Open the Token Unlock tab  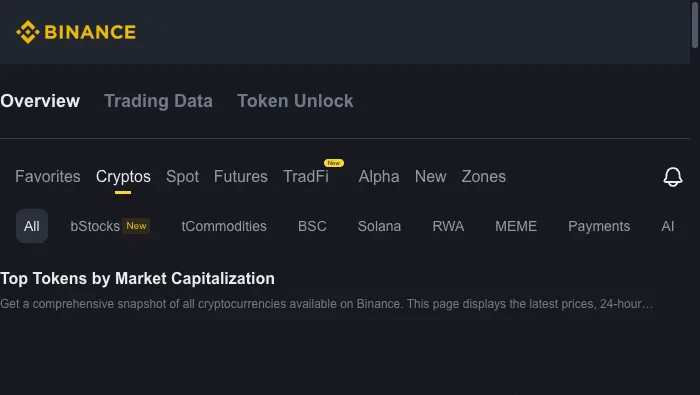tap(295, 101)
